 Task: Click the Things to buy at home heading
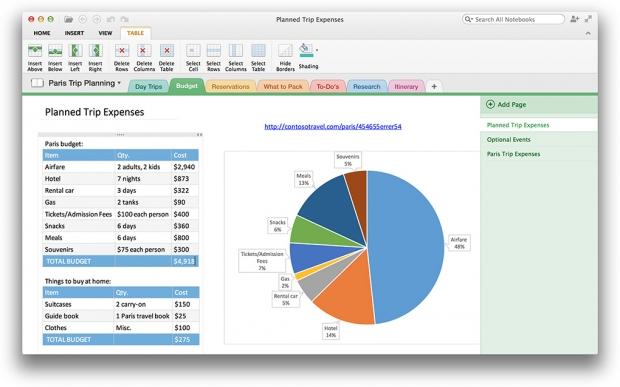[78, 281]
